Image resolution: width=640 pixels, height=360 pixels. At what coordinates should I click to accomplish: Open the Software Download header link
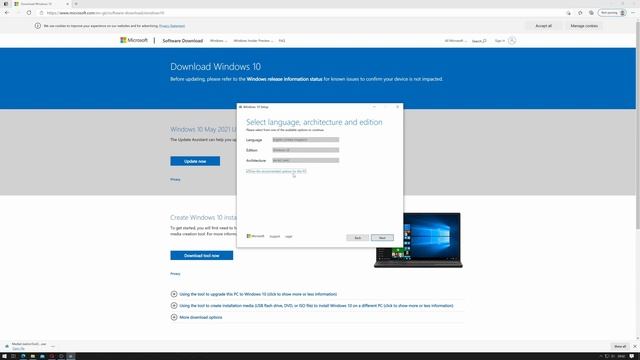click(182, 41)
